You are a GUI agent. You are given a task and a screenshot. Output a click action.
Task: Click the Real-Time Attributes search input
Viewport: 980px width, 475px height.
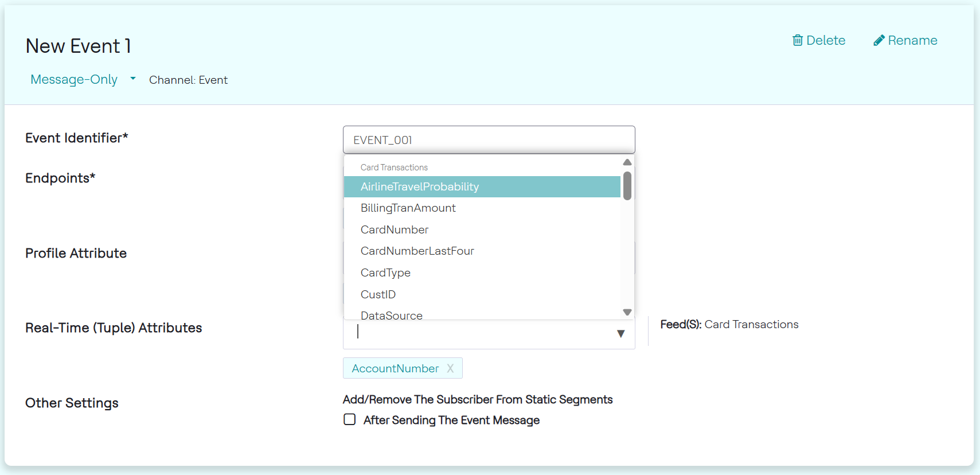pos(482,333)
